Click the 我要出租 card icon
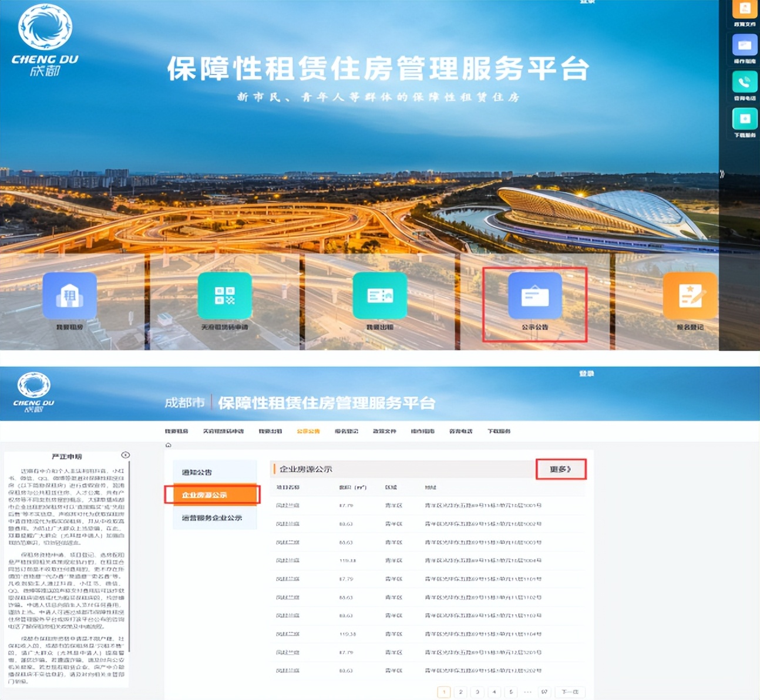 379,295
